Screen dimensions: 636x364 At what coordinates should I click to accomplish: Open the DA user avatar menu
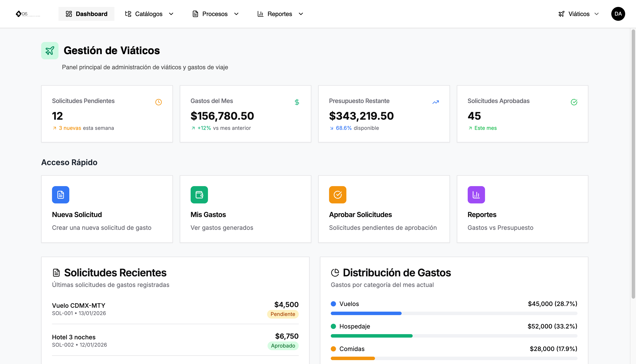[618, 14]
